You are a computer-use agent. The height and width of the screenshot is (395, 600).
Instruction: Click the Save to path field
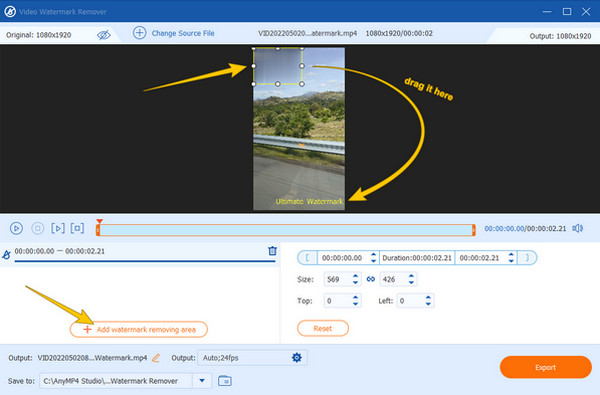[116, 381]
